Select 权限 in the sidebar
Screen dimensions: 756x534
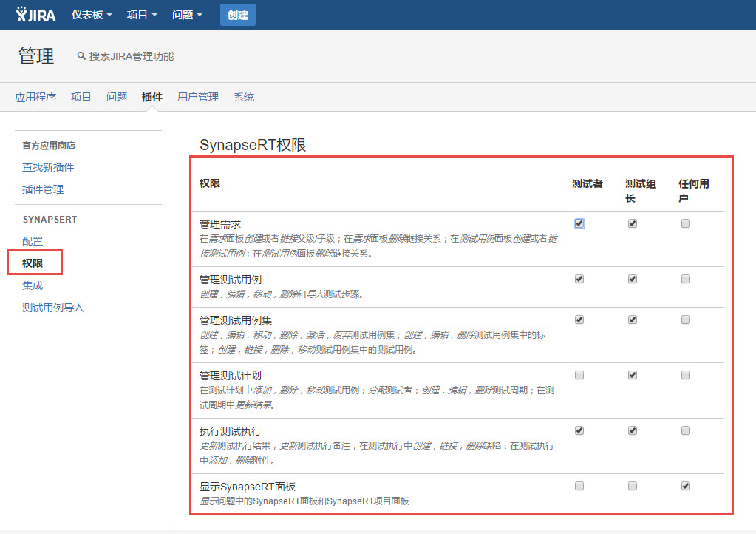tap(33, 263)
